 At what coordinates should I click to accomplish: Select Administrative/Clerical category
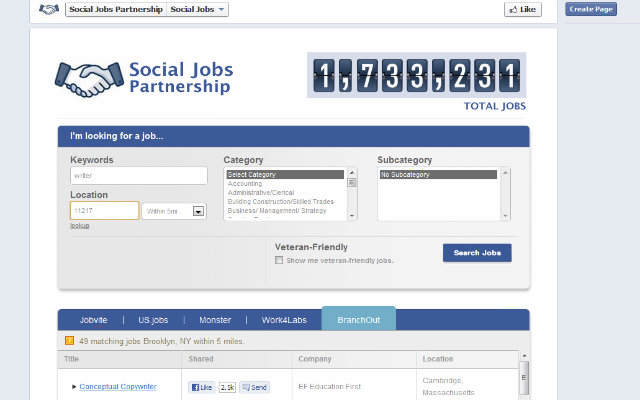pyautogui.click(x=261, y=193)
